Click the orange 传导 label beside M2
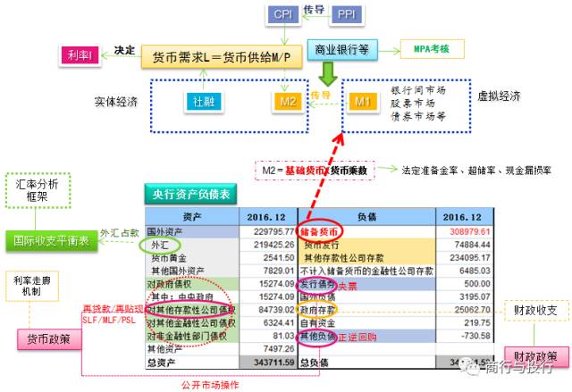This screenshot has height=392, width=572. point(321,96)
